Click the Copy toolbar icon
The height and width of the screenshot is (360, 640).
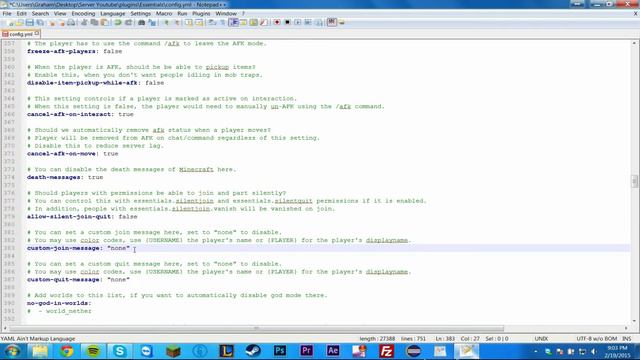pos(94,22)
